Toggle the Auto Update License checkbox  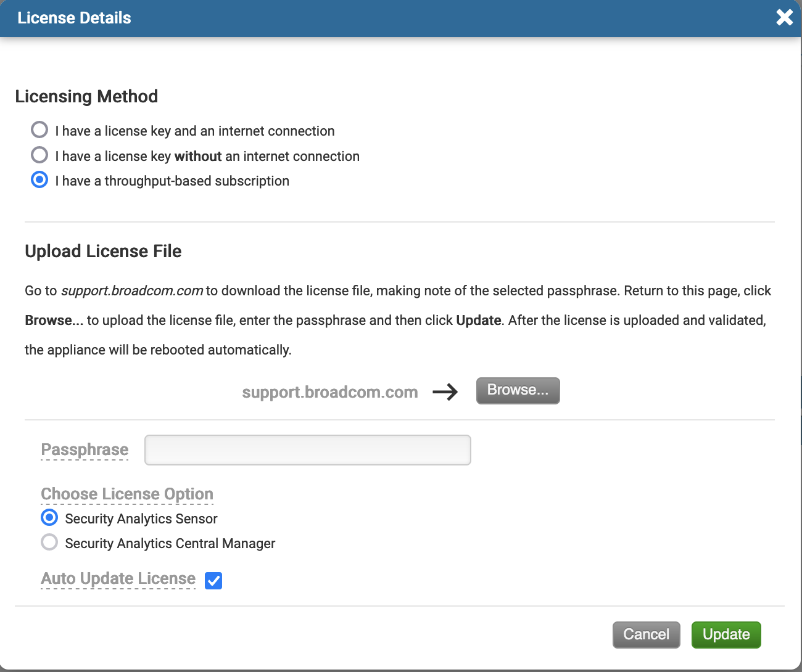click(x=213, y=580)
